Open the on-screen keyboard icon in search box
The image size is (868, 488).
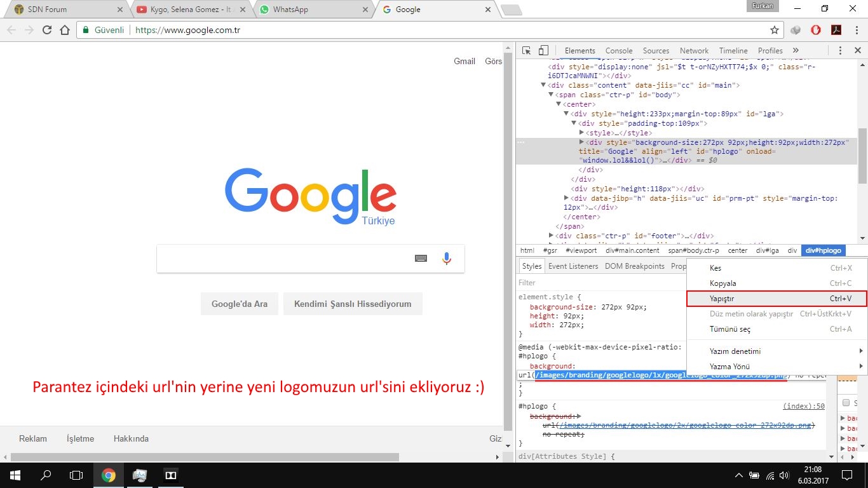click(421, 258)
